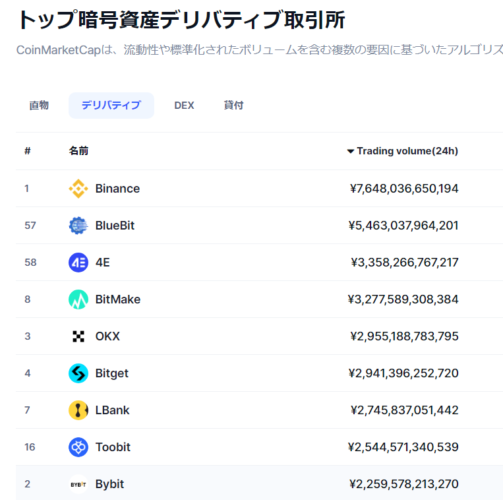Click rank number 16 in Toobit row

[x=30, y=447]
